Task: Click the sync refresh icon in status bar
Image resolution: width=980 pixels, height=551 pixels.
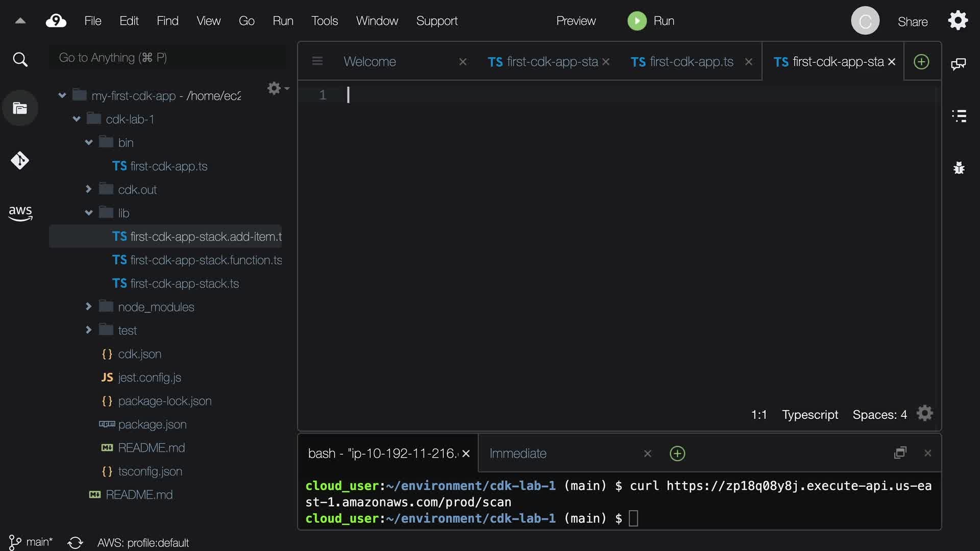Action: coord(75,542)
